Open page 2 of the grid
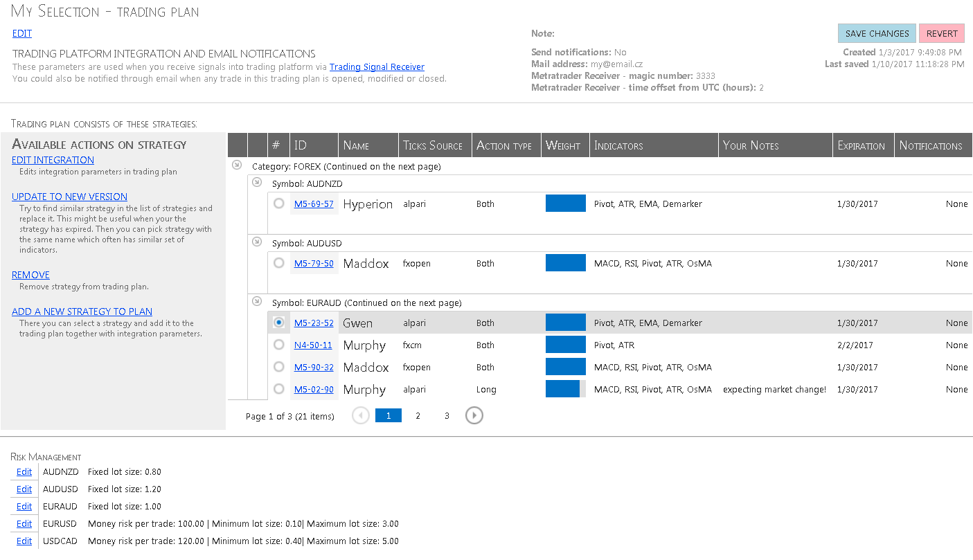 (418, 415)
